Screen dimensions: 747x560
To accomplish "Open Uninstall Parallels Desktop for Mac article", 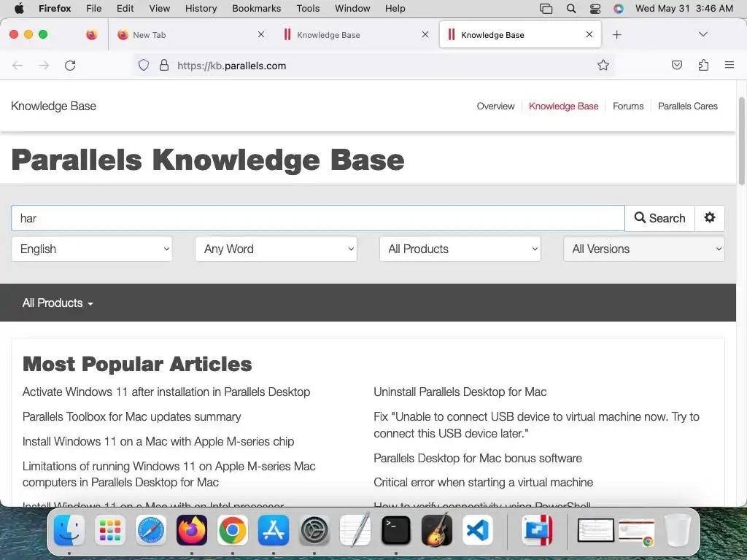I will pos(460,392).
